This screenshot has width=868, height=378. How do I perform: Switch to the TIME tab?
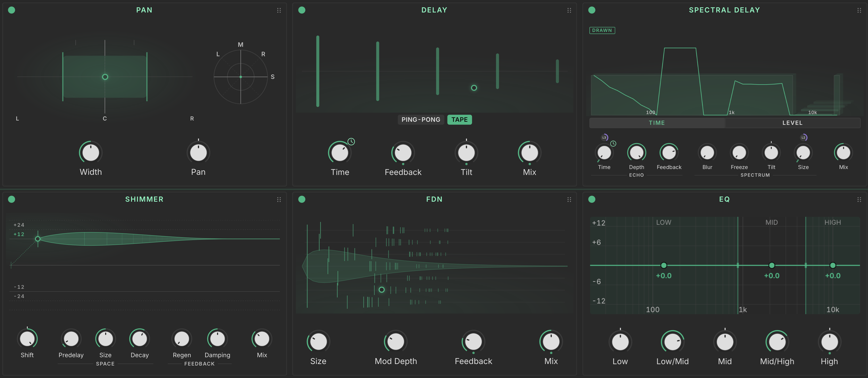coord(657,123)
